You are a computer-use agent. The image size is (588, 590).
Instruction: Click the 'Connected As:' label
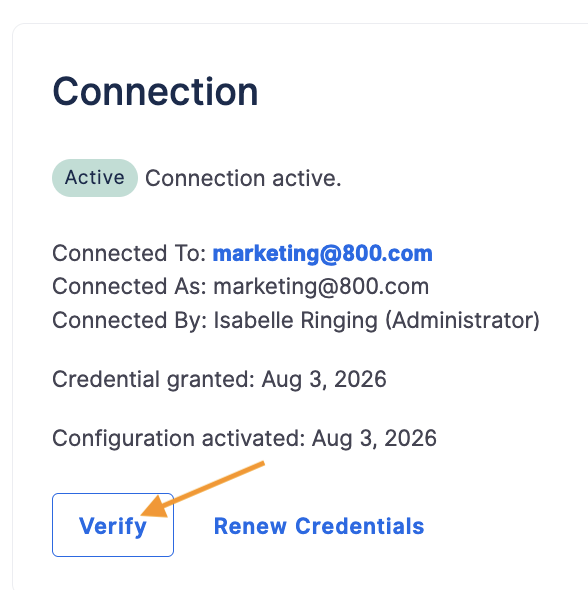(x=129, y=286)
